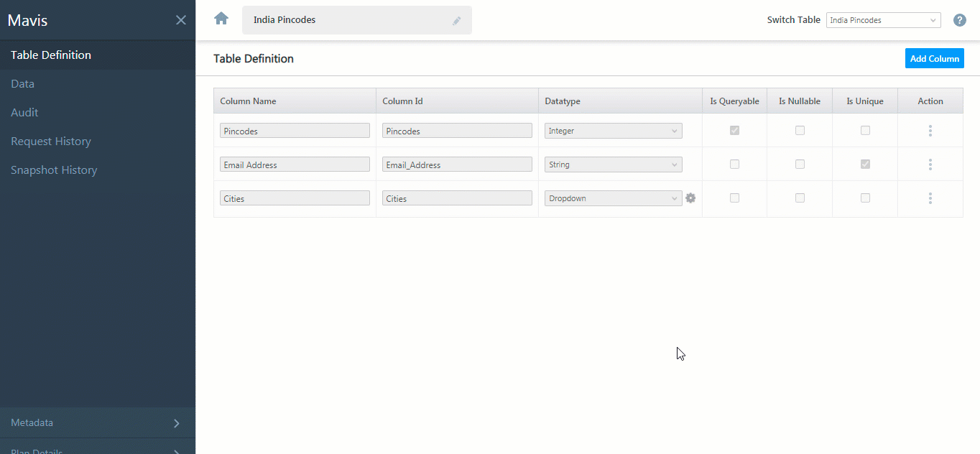Open the Switch Table dropdown

883,20
